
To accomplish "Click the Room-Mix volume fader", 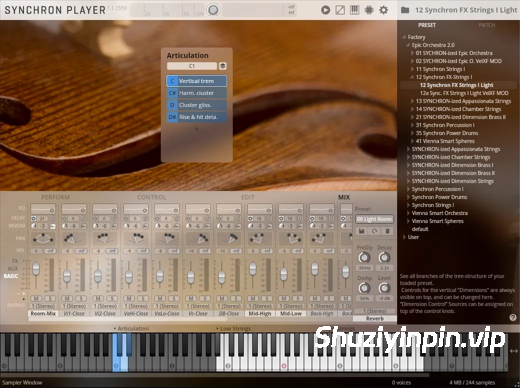I will point(36,269).
